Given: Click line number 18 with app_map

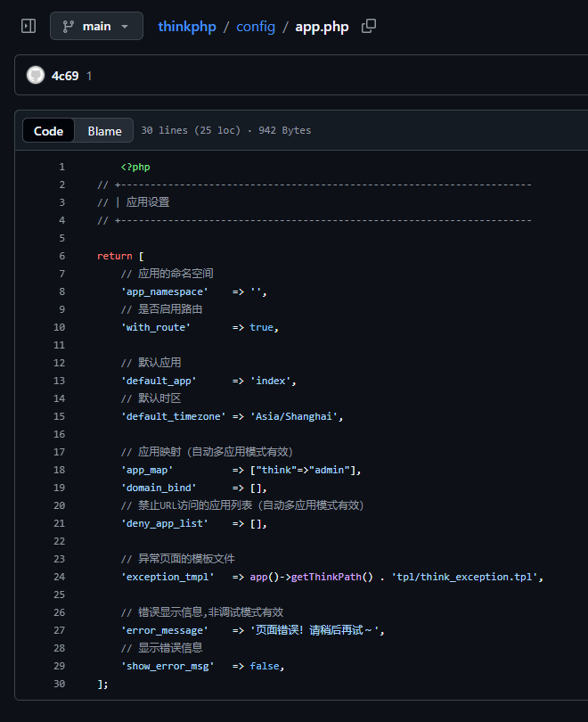Looking at the screenshot, I should (59, 469).
